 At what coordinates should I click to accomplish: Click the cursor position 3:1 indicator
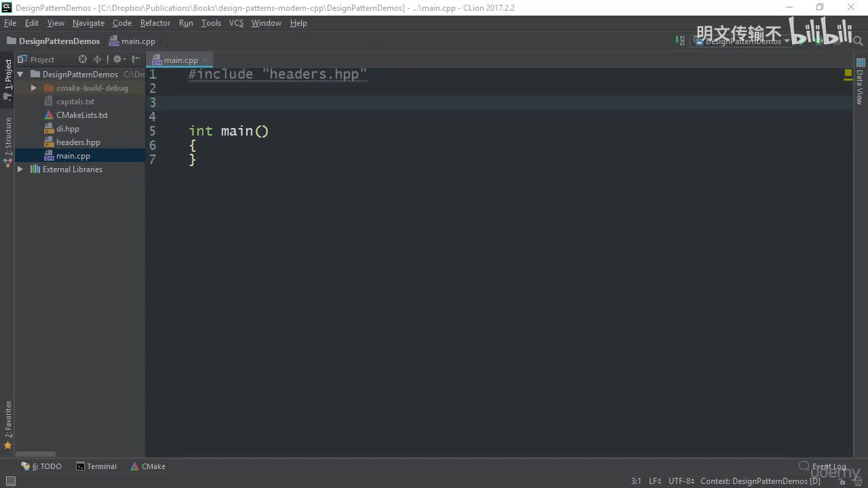(x=636, y=481)
